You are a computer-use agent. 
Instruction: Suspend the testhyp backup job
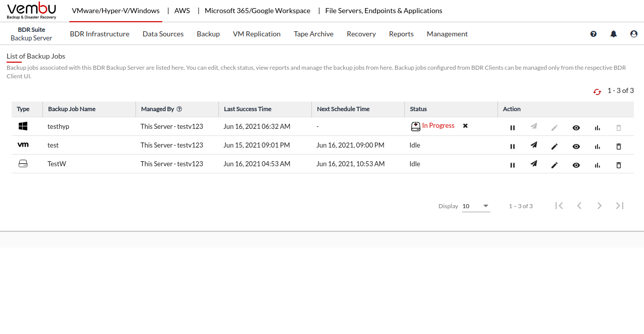(513, 128)
